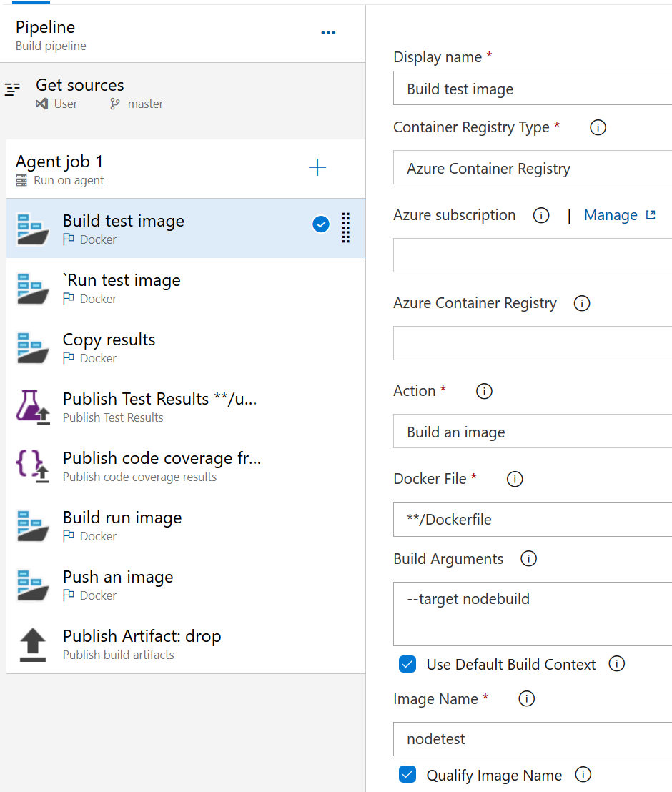This screenshot has height=792, width=672.
Task: Select the Get sources step
Action: [183, 94]
